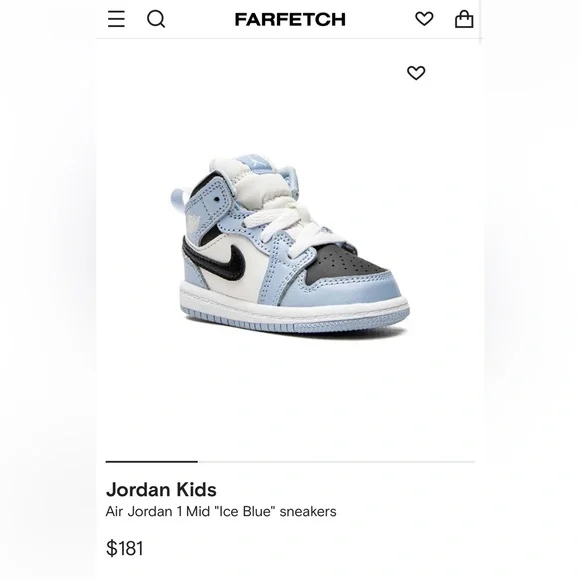Screen dimensions: 580x580
Task: Open search with the magnifier icon
Action: 156,19
